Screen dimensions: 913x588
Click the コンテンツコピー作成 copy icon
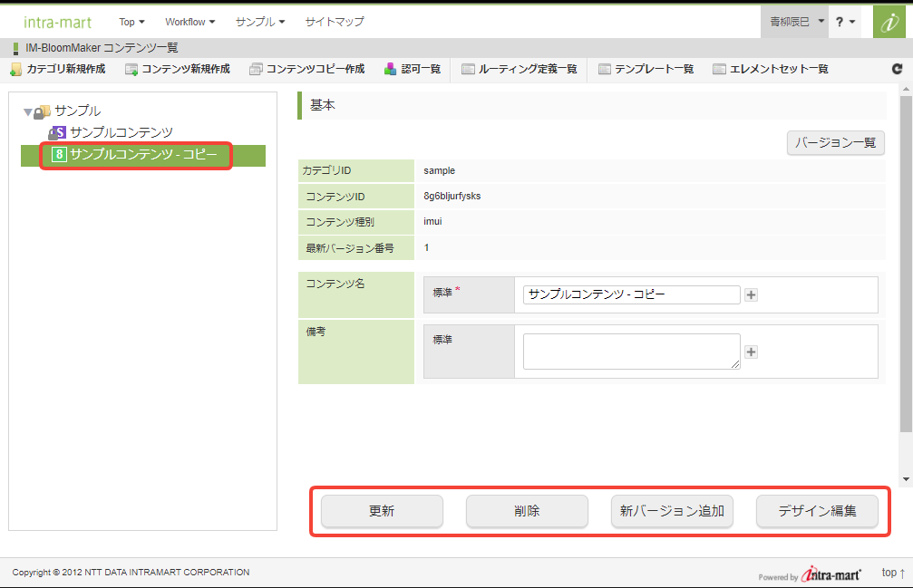pos(257,69)
